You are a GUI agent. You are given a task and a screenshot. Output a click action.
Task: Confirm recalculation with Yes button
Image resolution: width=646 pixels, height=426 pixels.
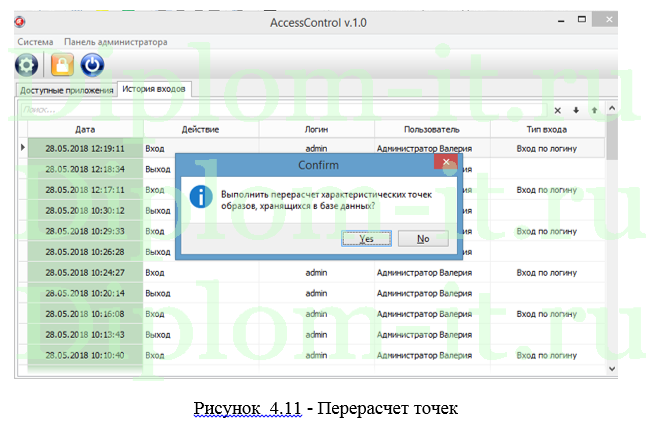coord(366,239)
